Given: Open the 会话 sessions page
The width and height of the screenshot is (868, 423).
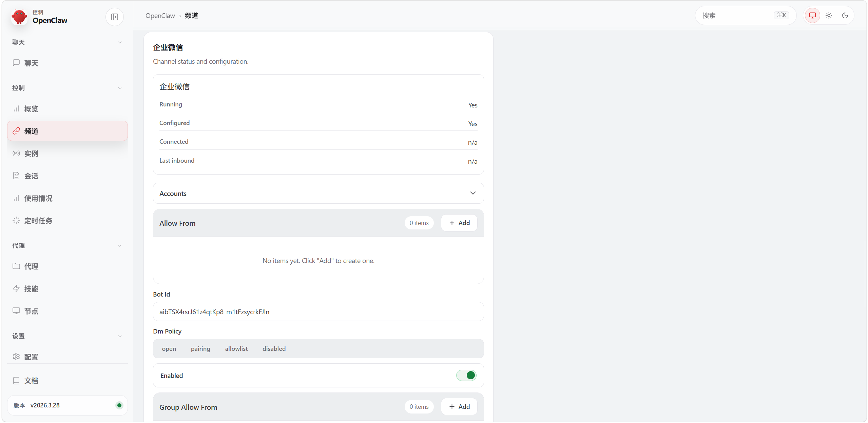Looking at the screenshot, I should click(x=31, y=176).
